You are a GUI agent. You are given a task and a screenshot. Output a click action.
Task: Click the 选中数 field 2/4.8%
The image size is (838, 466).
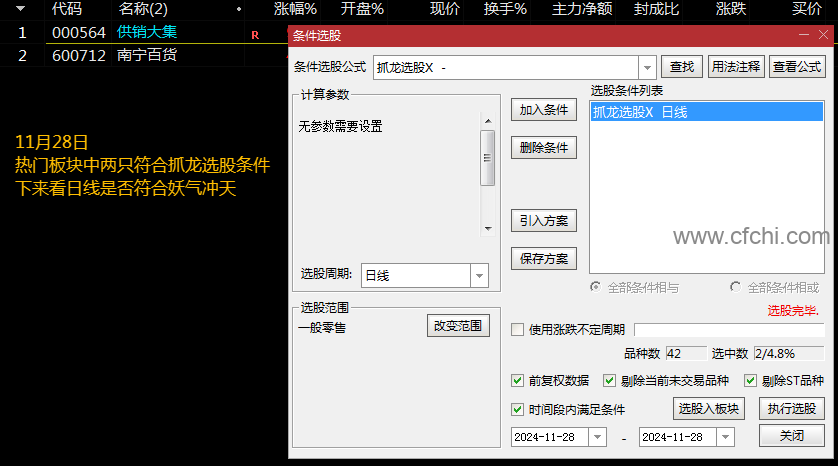(x=788, y=353)
